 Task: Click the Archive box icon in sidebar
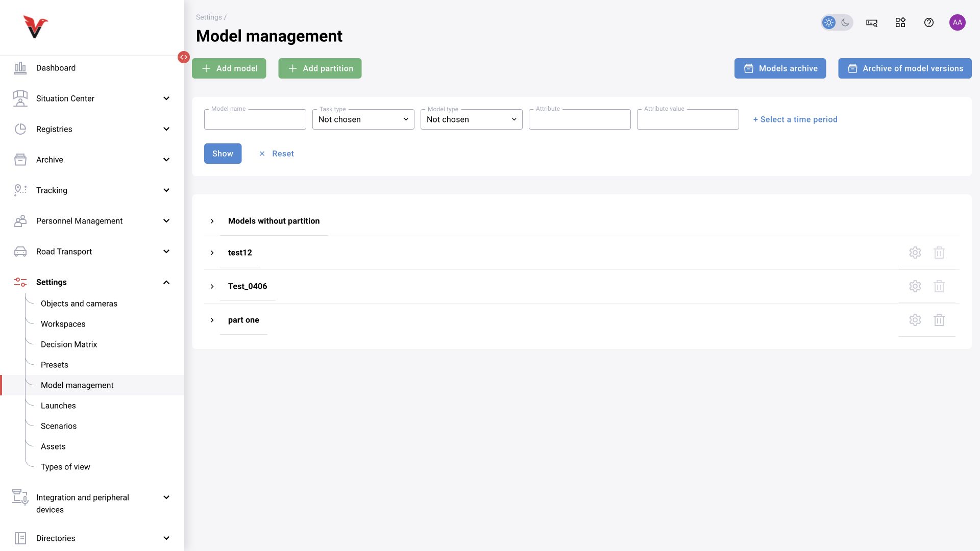click(20, 160)
